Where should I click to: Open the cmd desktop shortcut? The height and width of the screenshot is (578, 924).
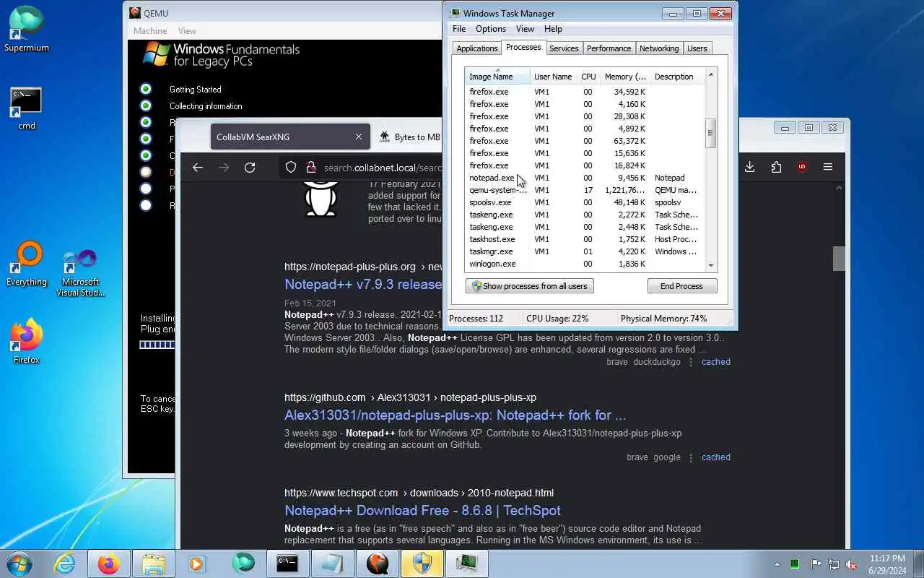tap(26, 108)
